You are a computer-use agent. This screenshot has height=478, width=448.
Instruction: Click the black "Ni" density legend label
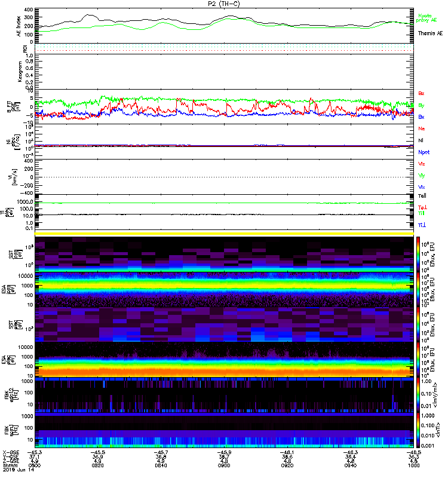tap(421, 140)
